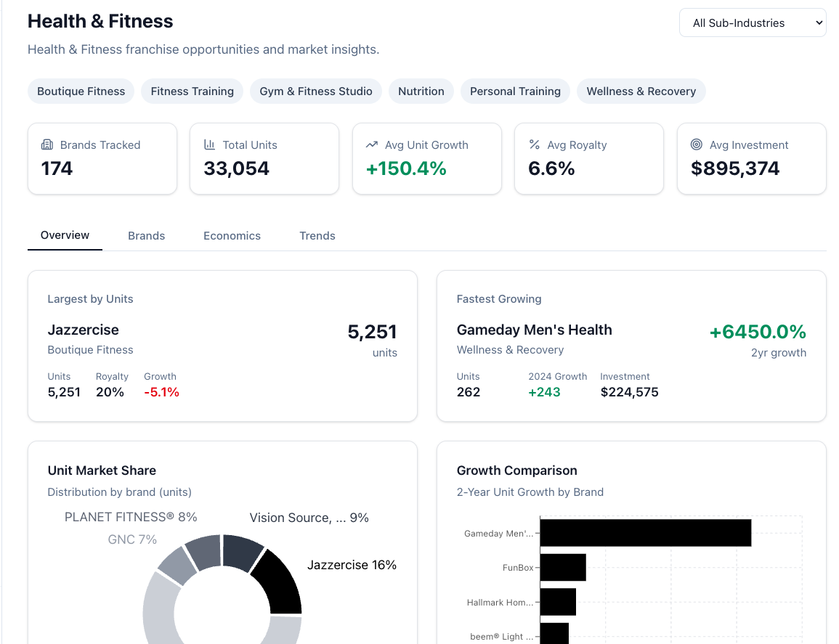839x644 pixels.
Task: Click the Nutrition category chip
Action: [x=421, y=91]
